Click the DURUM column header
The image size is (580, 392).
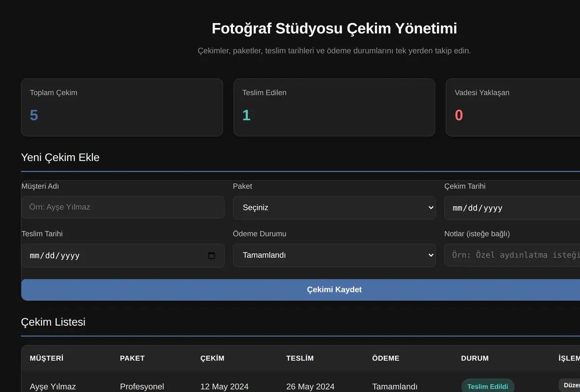pyautogui.click(x=475, y=358)
